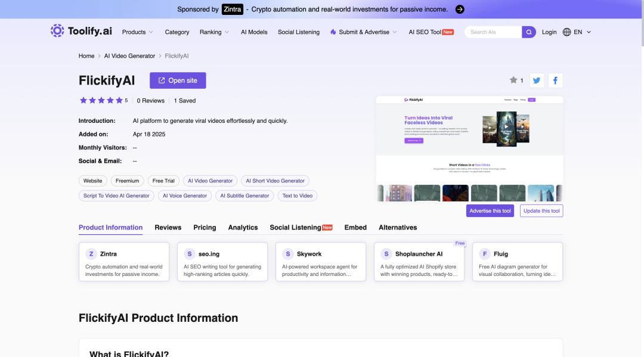Screen dimensions: 644x357
Task: Click the Zintra card Z avatar
Action: coord(91,254)
